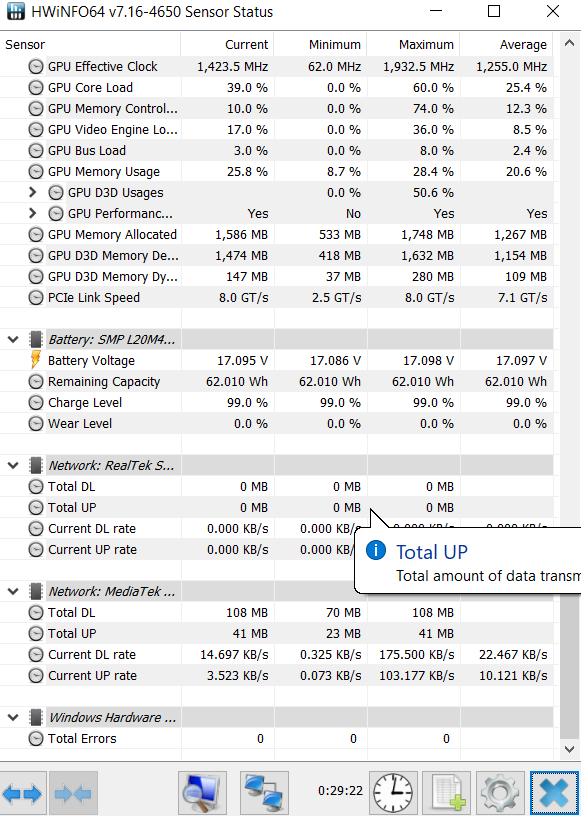Select the Battery Voltage lightning icon
The image size is (581, 816).
35,360
